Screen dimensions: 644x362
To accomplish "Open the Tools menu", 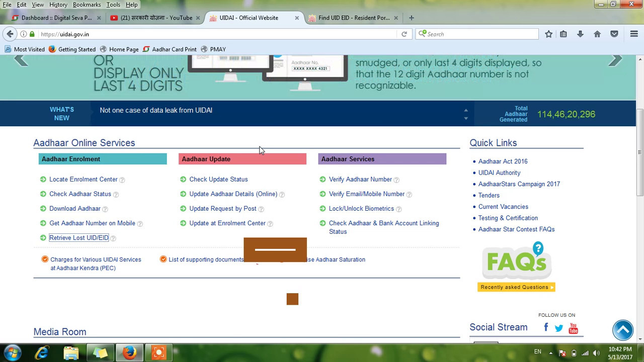I will click(113, 5).
